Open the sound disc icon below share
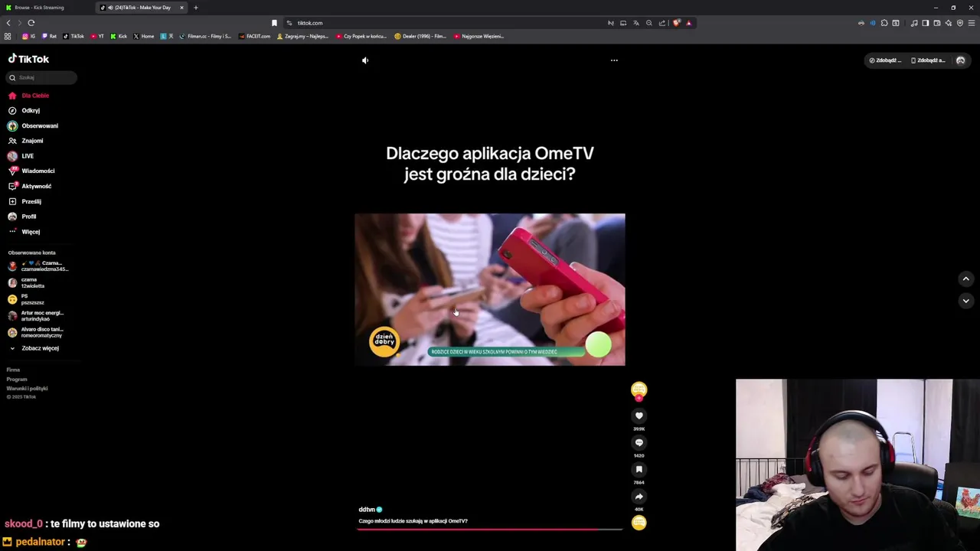Image resolution: width=980 pixels, height=551 pixels. click(x=639, y=523)
